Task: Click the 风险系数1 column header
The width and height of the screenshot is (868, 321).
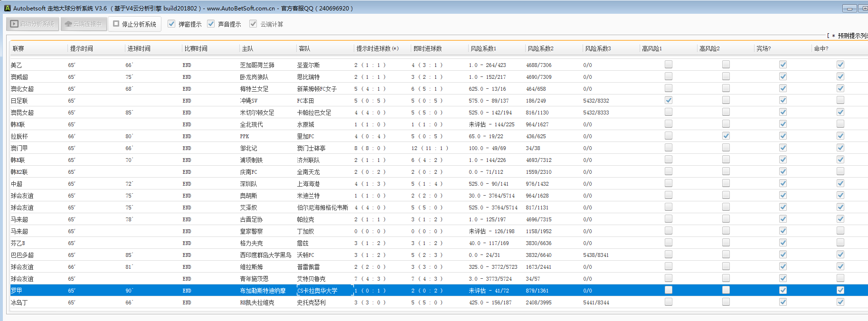Action: click(x=483, y=48)
